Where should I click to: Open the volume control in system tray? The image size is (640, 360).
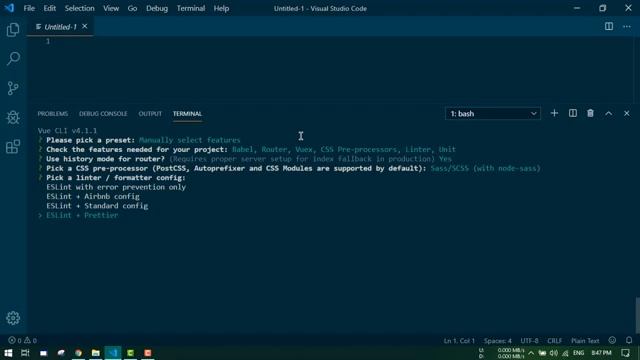point(553,353)
